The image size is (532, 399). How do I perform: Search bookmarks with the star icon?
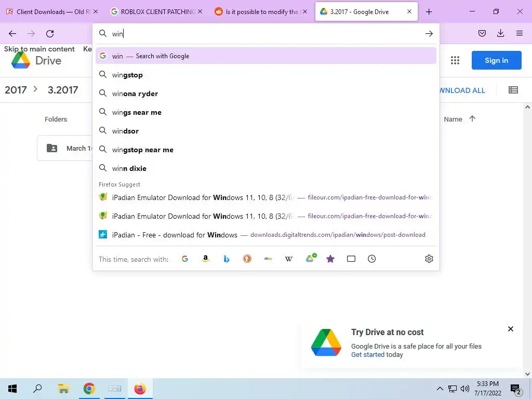click(x=330, y=259)
